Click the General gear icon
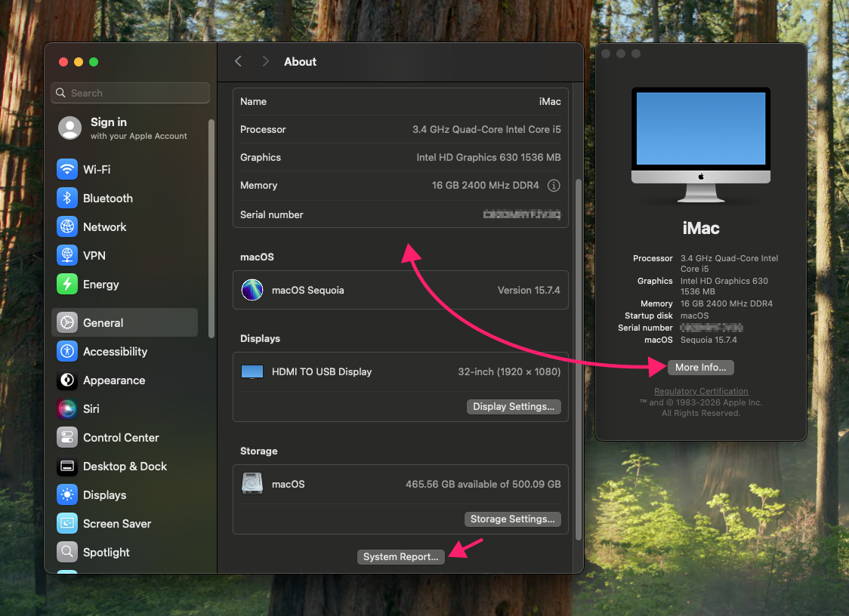Image resolution: width=849 pixels, height=616 pixels. (x=67, y=322)
